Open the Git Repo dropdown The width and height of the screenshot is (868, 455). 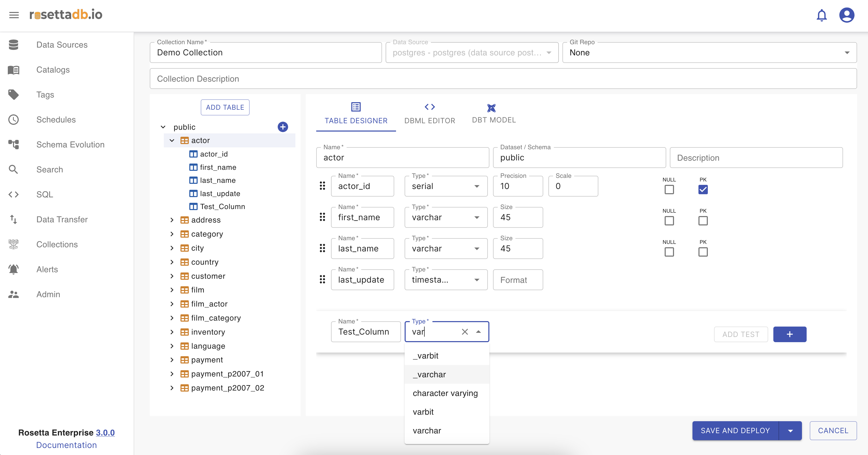(709, 53)
